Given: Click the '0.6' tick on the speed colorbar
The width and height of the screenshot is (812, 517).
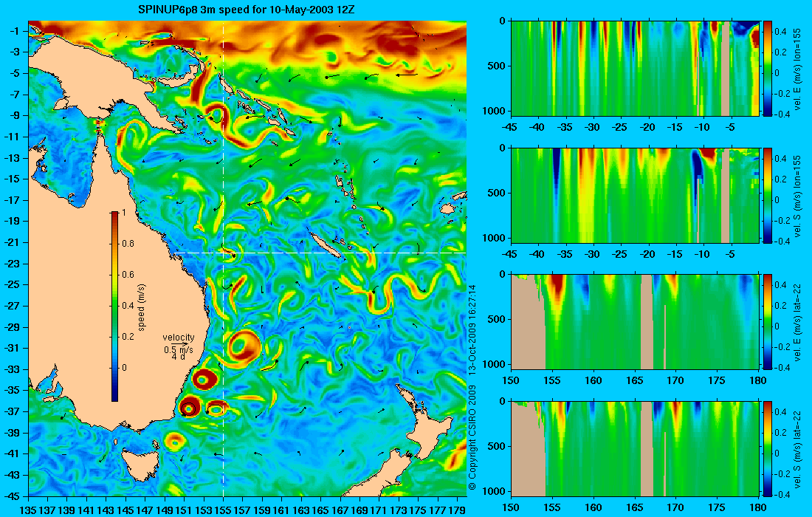Looking at the screenshot, I should tap(128, 275).
